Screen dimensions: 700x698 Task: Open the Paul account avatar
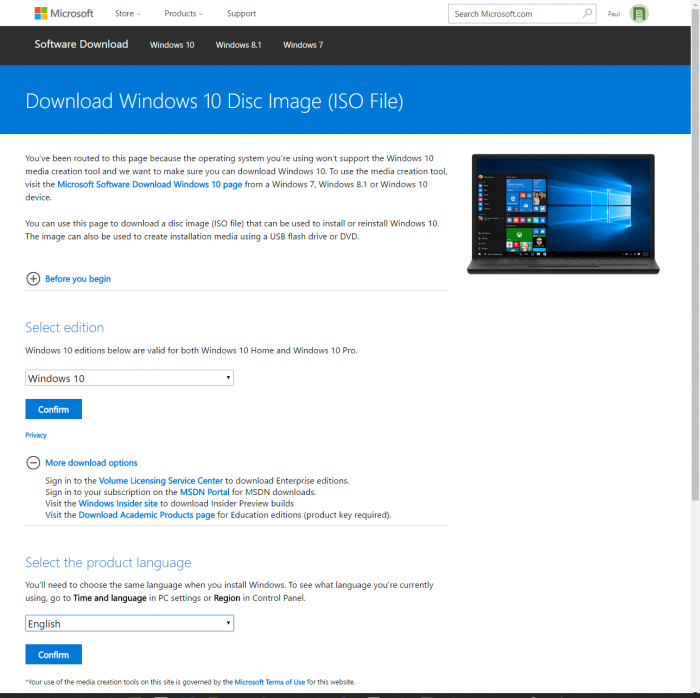639,14
